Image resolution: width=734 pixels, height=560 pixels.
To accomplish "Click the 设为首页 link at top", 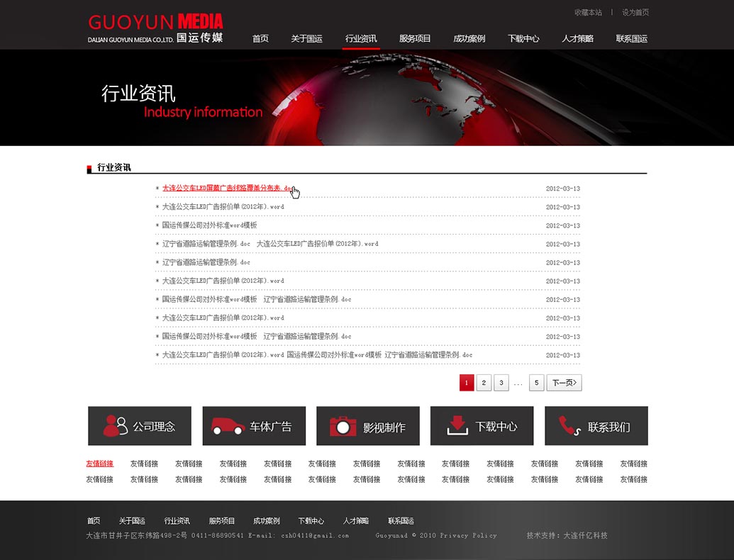I will click(635, 13).
